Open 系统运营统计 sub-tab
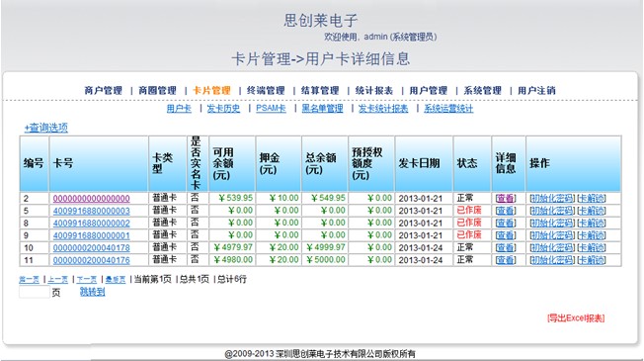The height and width of the screenshot is (361, 644). point(448,109)
